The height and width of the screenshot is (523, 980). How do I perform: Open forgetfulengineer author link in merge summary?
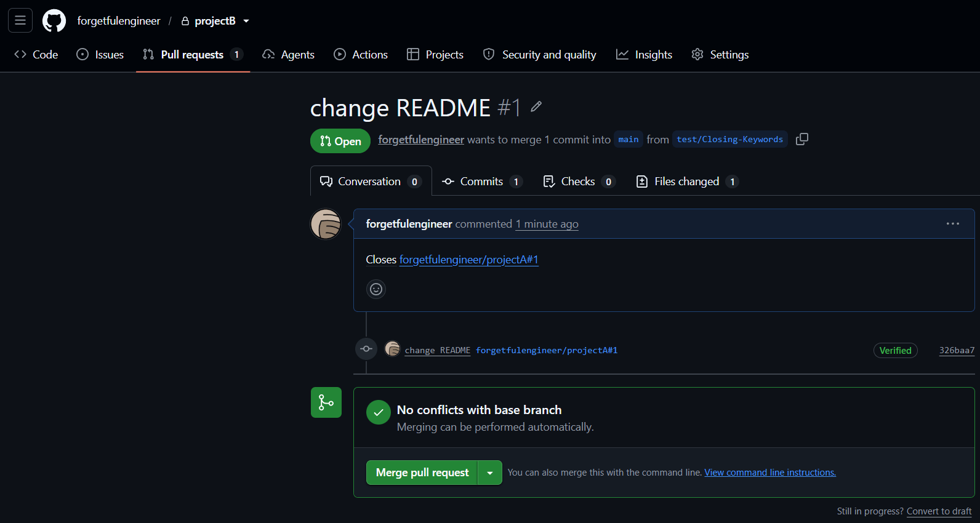click(421, 140)
